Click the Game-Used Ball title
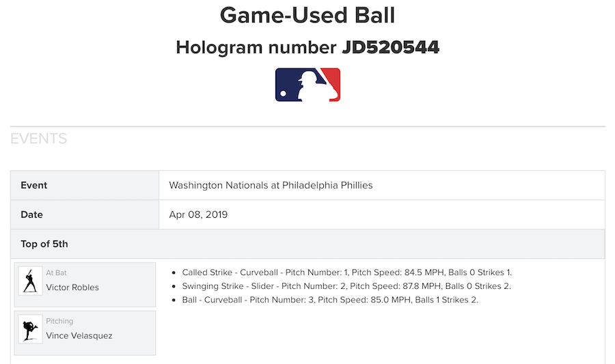The width and height of the screenshot is (615, 364). click(307, 15)
